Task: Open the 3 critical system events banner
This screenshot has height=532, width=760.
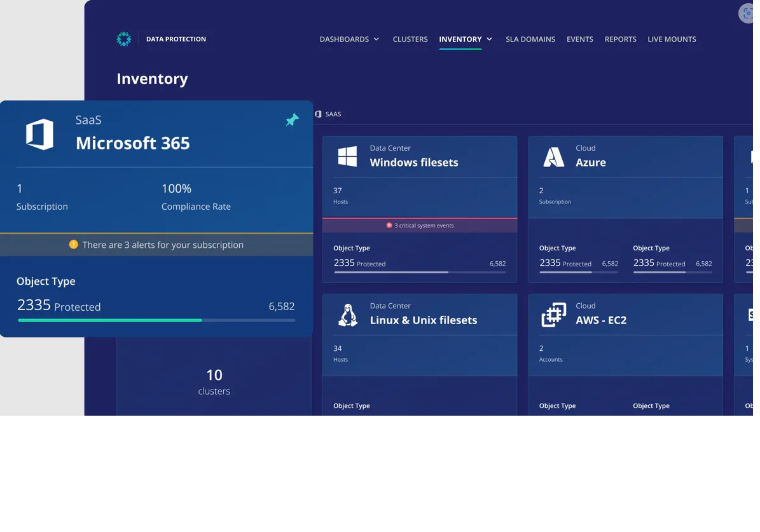Action: (x=420, y=225)
